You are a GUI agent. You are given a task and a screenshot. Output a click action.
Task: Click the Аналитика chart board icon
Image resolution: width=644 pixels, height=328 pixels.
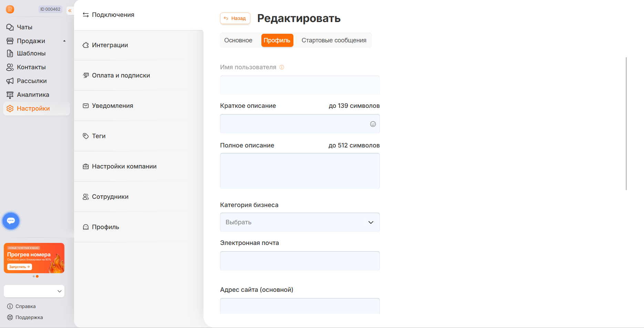(x=10, y=95)
